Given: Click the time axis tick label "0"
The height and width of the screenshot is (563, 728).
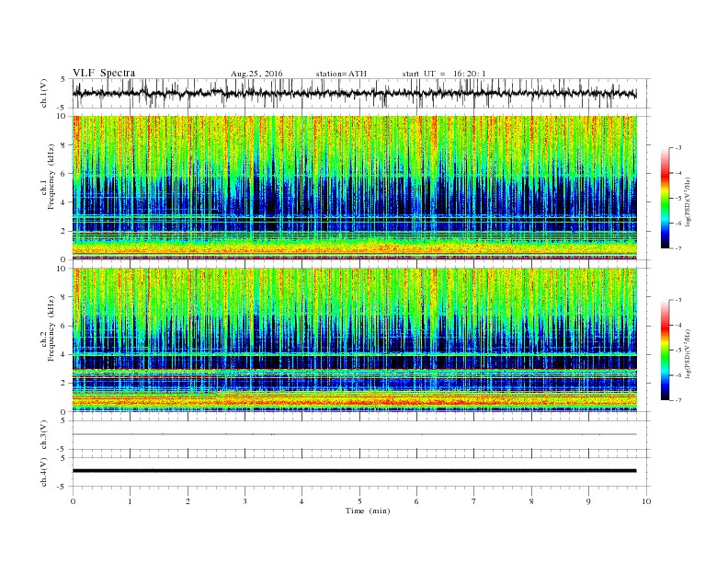Looking at the screenshot, I should [73, 501].
